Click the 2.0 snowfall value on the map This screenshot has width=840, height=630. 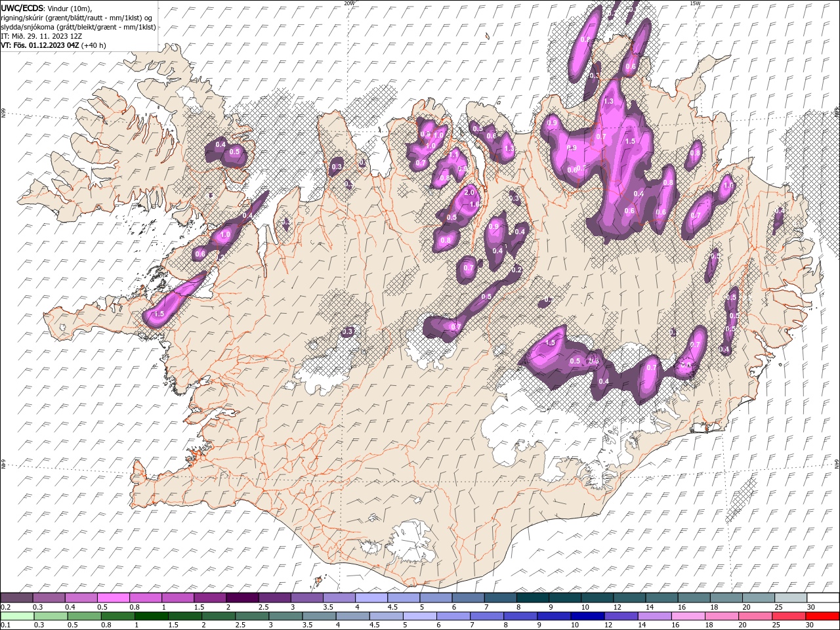click(469, 192)
